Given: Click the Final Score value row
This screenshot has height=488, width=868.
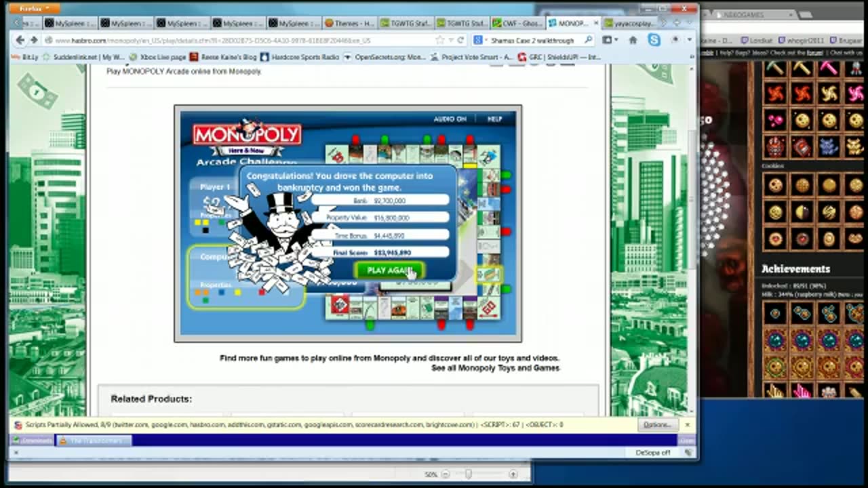Looking at the screenshot, I should 380,252.
